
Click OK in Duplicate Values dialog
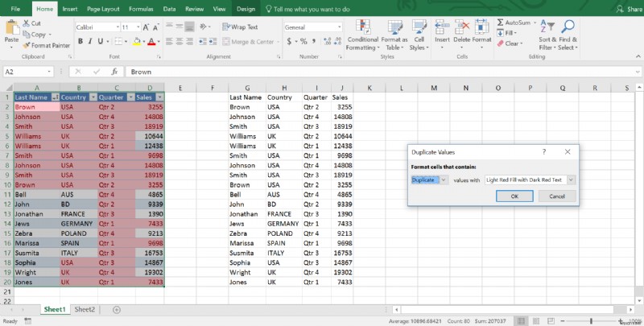514,196
